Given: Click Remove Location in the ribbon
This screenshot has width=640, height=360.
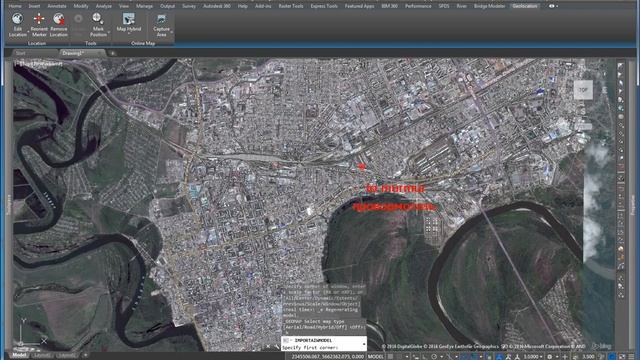Looking at the screenshot, I should pyautogui.click(x=59, y=25).
